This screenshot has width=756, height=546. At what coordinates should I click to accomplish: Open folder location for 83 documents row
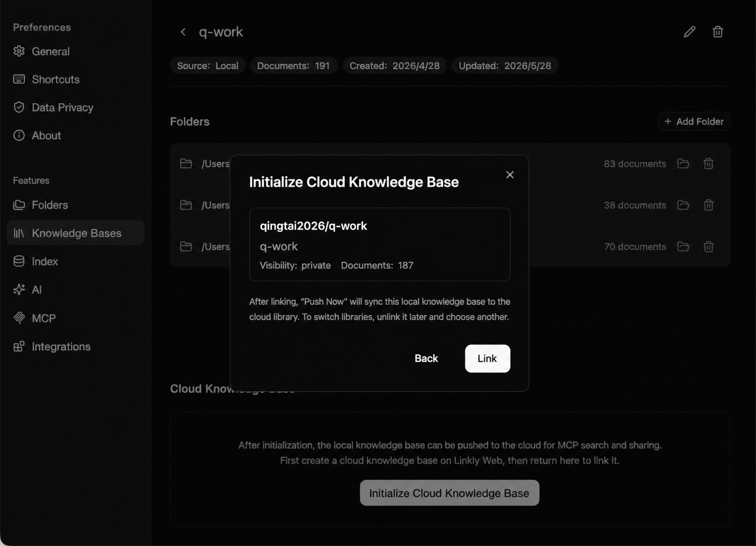(683, 163)
